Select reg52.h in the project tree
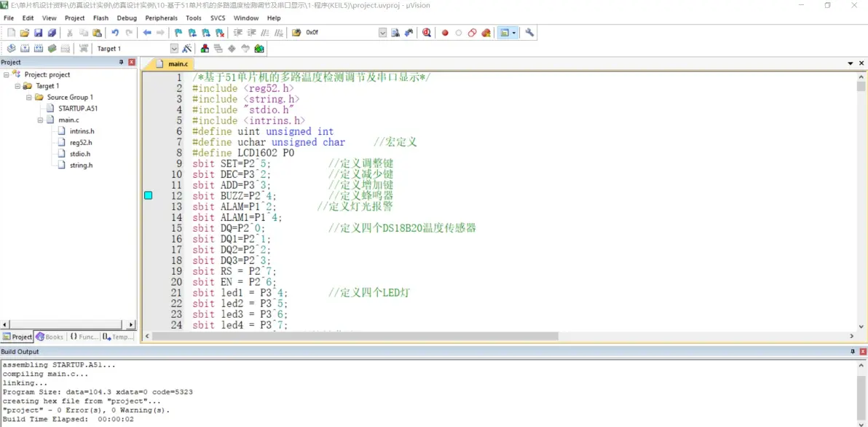 pos(81,143)
